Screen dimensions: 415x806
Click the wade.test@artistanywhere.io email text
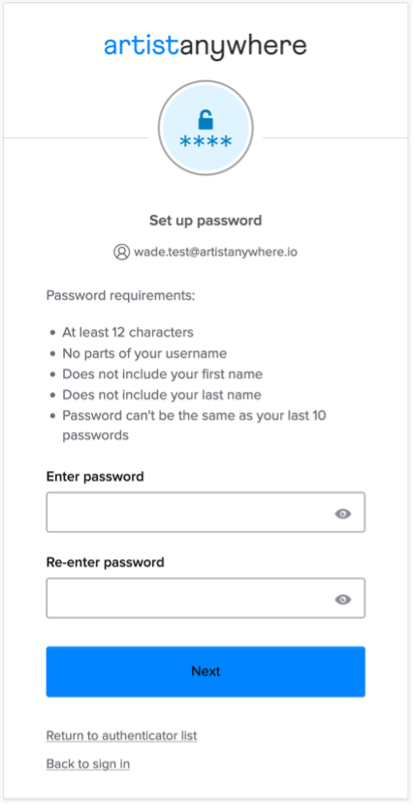(215, 252)
